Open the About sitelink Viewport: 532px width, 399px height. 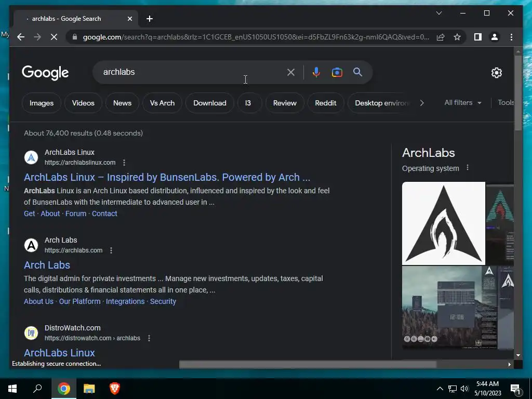click(50, 214)
